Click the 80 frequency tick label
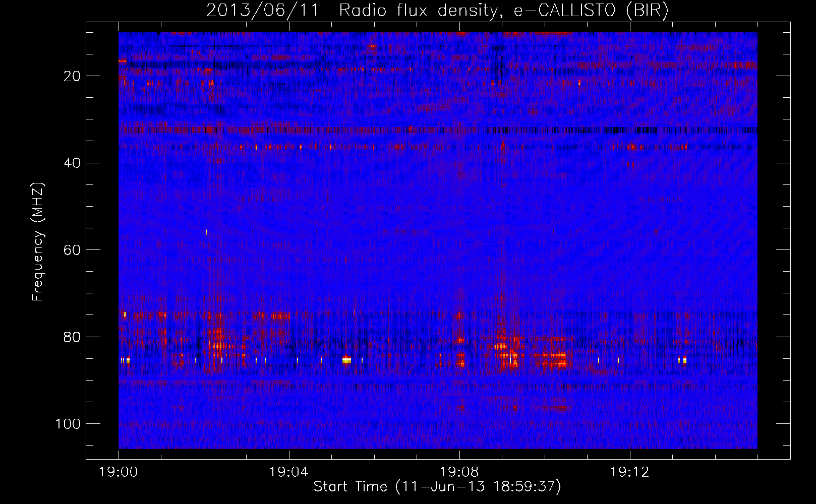The height and width of the screenshot is (504, 816). 73,337
